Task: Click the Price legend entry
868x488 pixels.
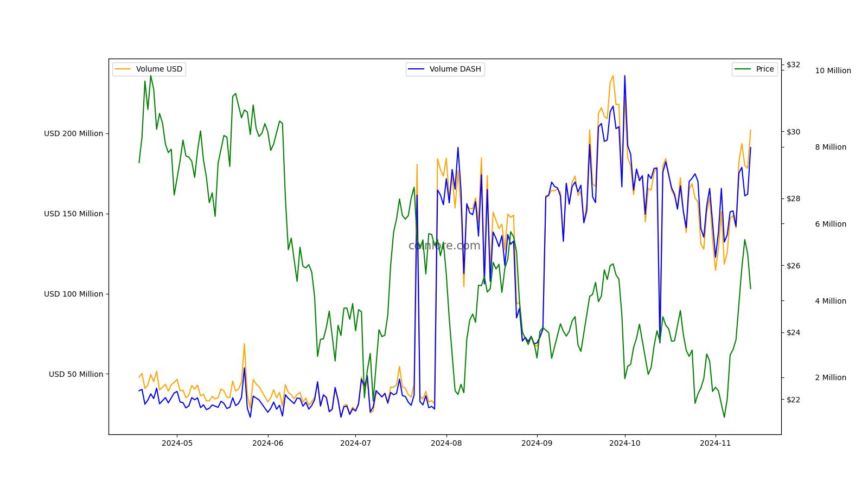Action: [755, 69]
